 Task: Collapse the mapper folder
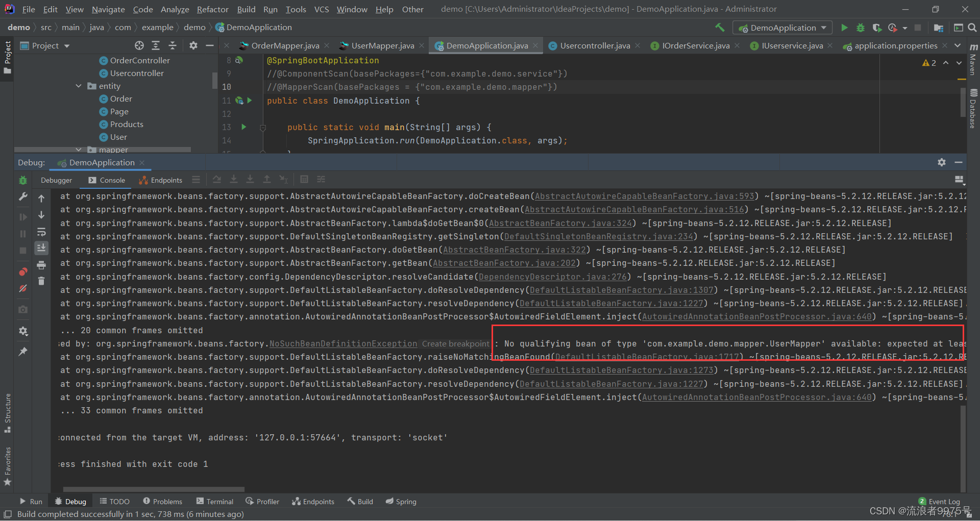pos(79,150)
